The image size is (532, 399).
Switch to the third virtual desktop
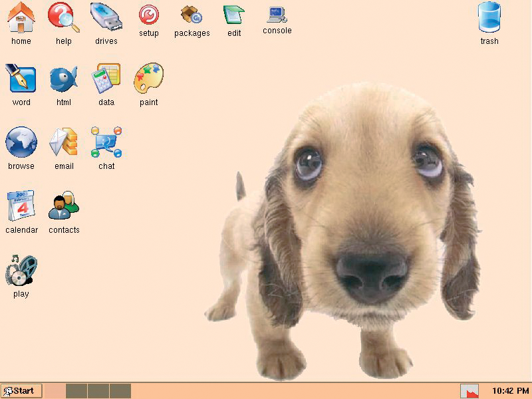pyautogui.click(x=98, y=391)
